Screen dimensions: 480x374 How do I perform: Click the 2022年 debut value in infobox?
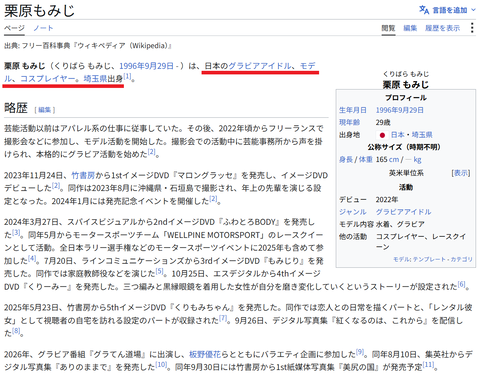click(387, 200)
